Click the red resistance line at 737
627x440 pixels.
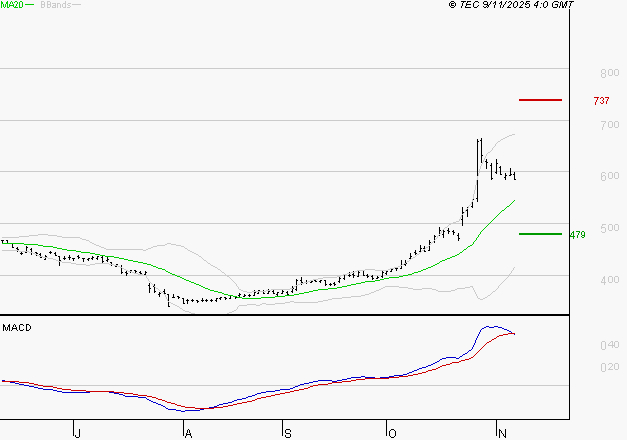pyautogui.click(x=540, y=100)
